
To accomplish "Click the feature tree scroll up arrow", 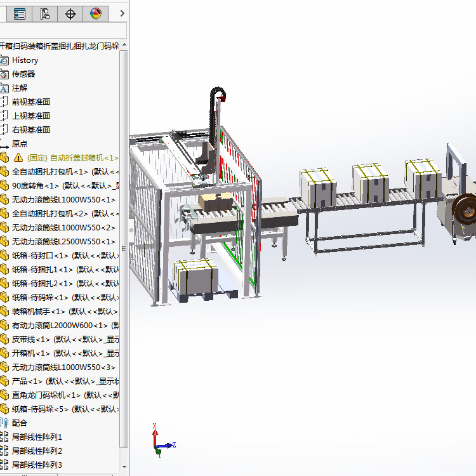I will (x=124, y=45).
